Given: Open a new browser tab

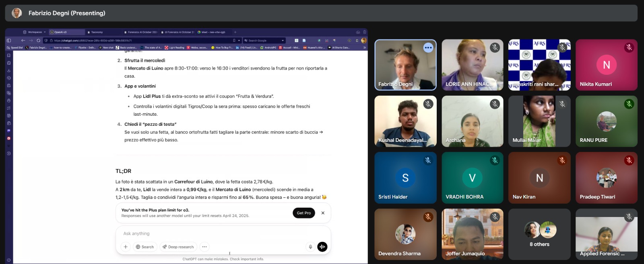Looking at the screenshot, I should point(235,32).
